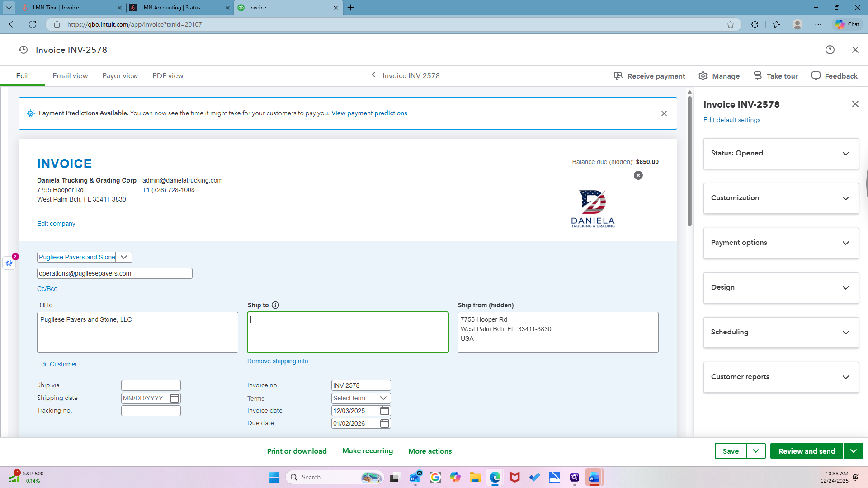The width and height of the screenshot is (868, 488).
Task: Open the Save options dropdown arrow
Action: [755, 451]
